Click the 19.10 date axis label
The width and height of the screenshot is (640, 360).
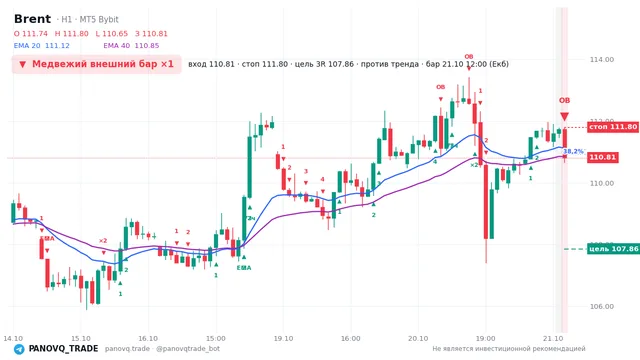click(283, 338)
